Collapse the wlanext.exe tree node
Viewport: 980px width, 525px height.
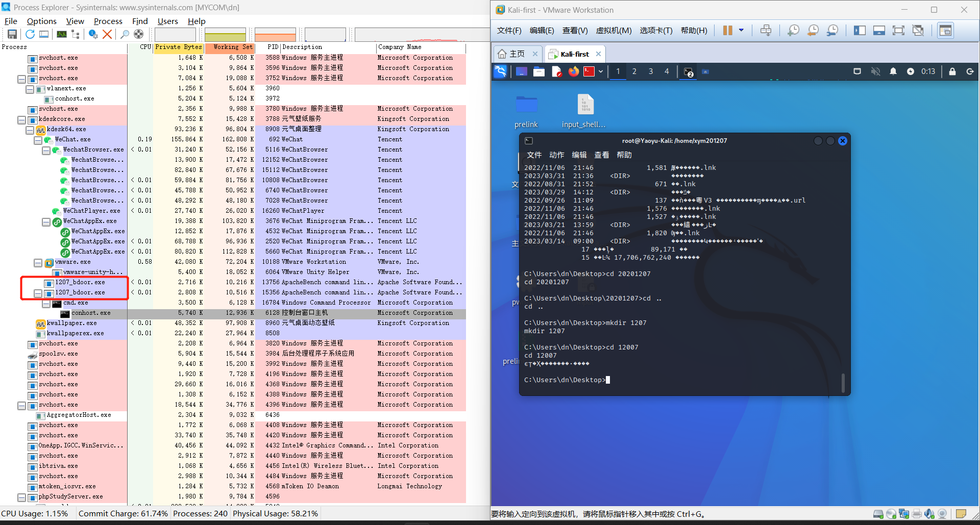30,89
